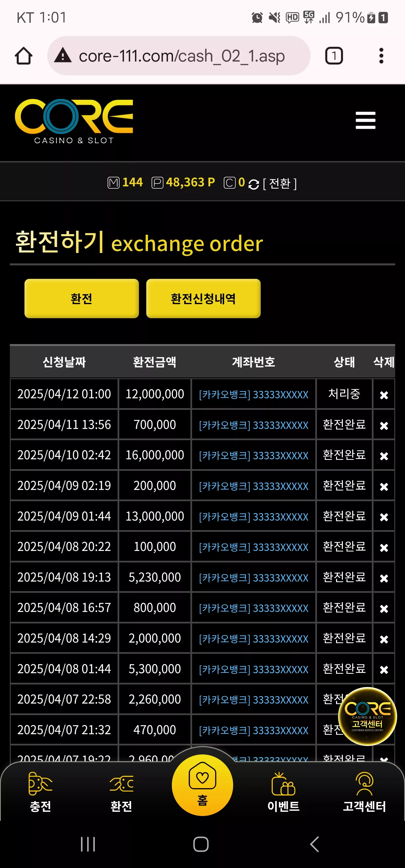Tap the 충전 icon in bottom bar
This screenshot has height=868, width=405.
40,792
